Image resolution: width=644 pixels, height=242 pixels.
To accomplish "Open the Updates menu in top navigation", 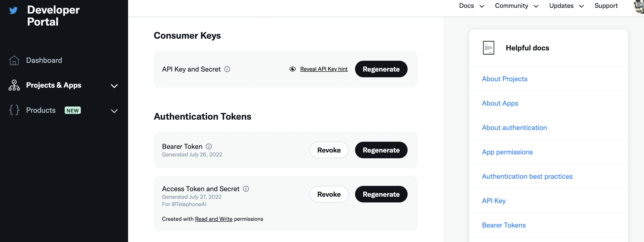I will coord(566,6).
